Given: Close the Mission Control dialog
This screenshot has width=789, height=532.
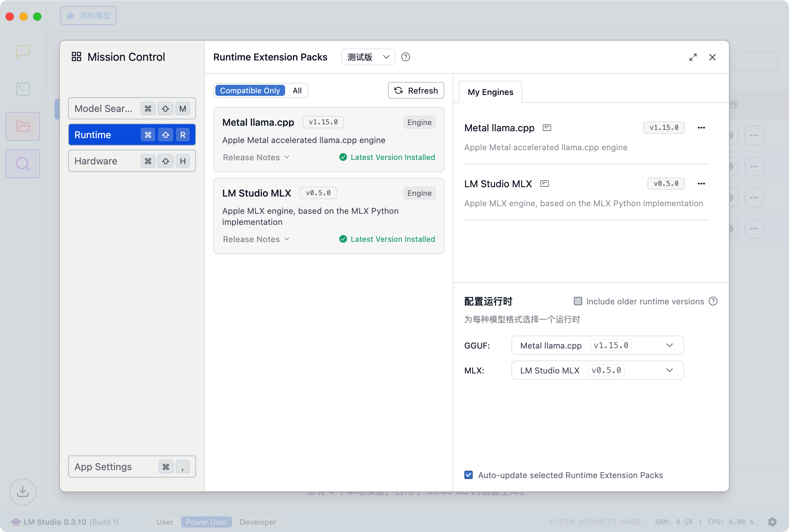Looking at the screenshot, I should tap(712, 57).
